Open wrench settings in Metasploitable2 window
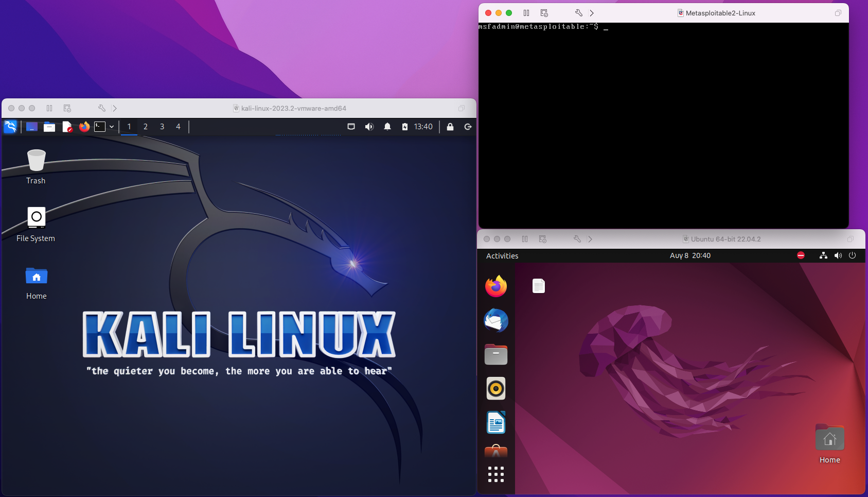Screen dimensions: 868x497 [579, 13]
